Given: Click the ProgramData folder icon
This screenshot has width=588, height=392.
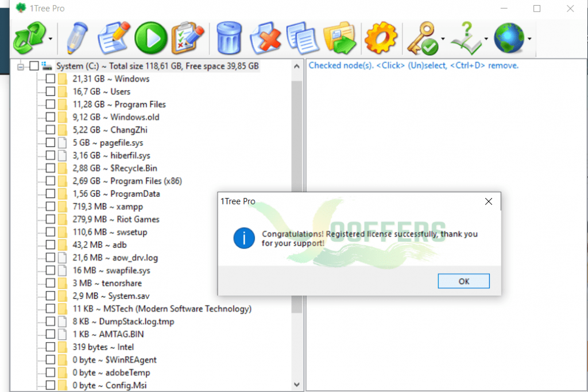Looking at the screenshot, I should pos(63,194).
